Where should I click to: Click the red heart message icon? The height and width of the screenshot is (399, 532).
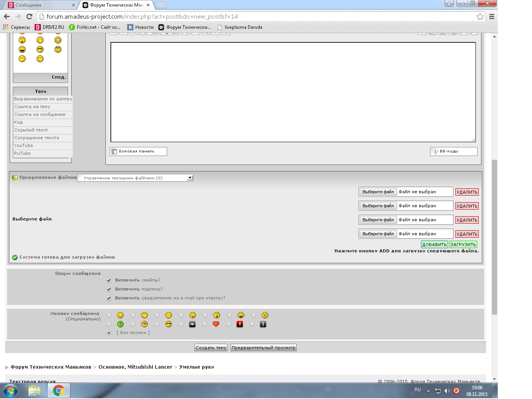[x=216, y=324]
